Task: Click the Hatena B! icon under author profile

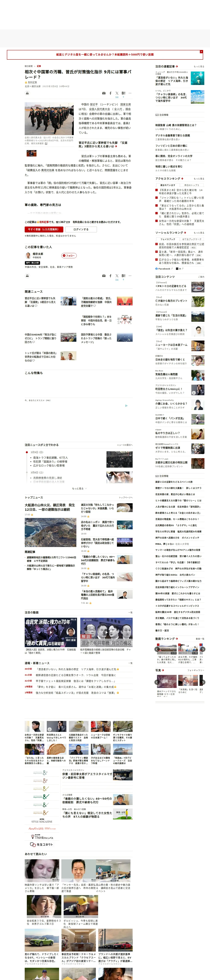Action: tap(123, 276)
